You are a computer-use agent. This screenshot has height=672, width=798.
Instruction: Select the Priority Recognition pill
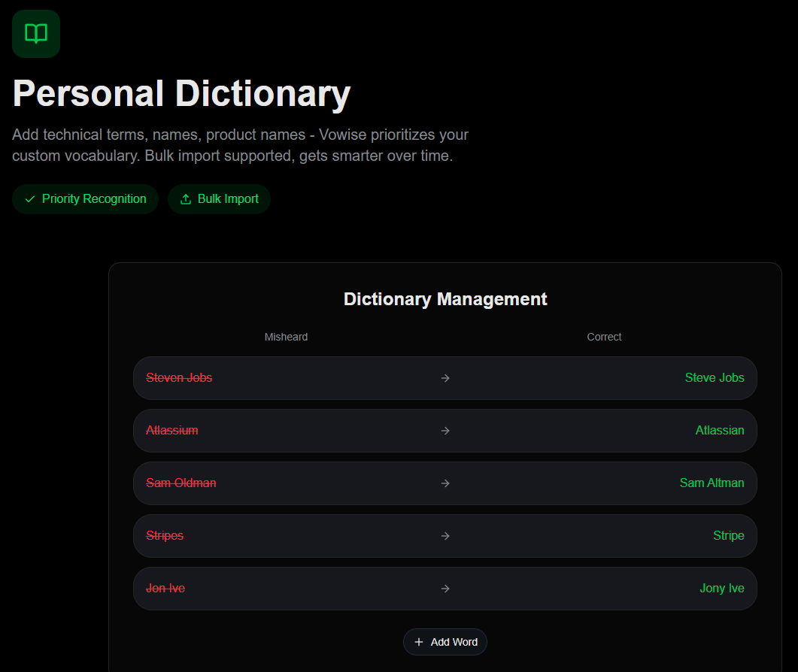click(86, 199)
